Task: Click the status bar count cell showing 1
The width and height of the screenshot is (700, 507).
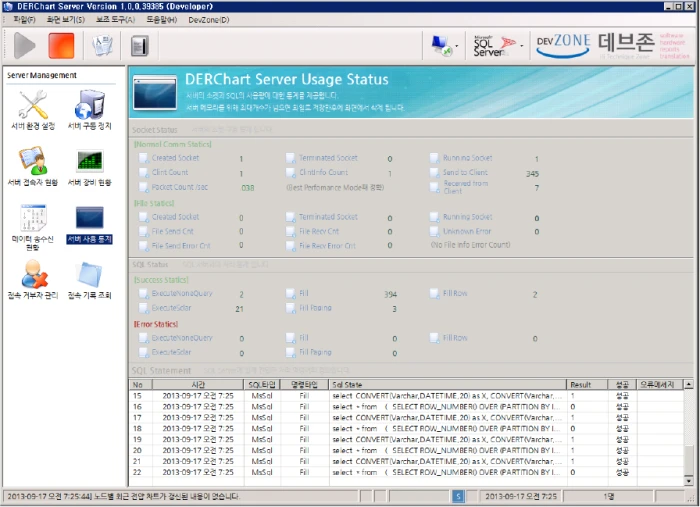Action: [608, 496]
